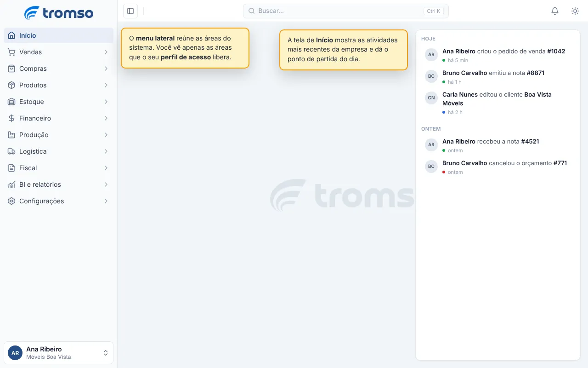This screenshot has height=368, width=588.
Task: Expand the Financeiro chevron
Action: tap(106, 118)
